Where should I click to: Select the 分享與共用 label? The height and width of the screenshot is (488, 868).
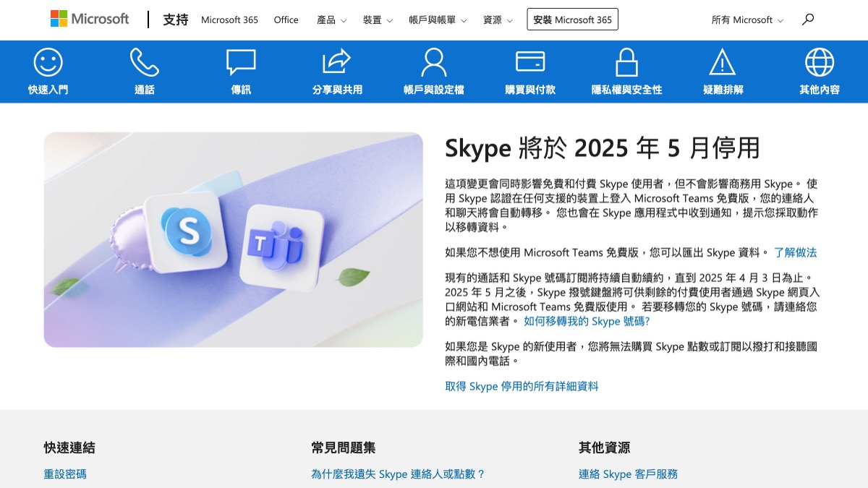click(x=337, y=90)
